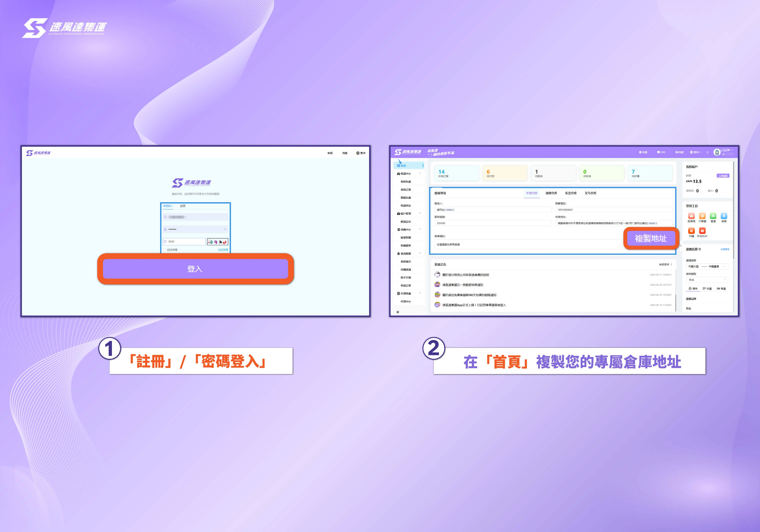Screen dimensions: 760x532
Task: Click the 所有訂單 card showing 14
Action: (x=456, y=173)
